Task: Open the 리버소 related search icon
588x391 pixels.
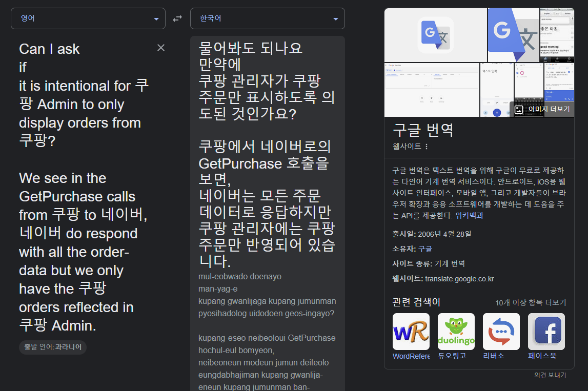Action: [x=501, y=332]
